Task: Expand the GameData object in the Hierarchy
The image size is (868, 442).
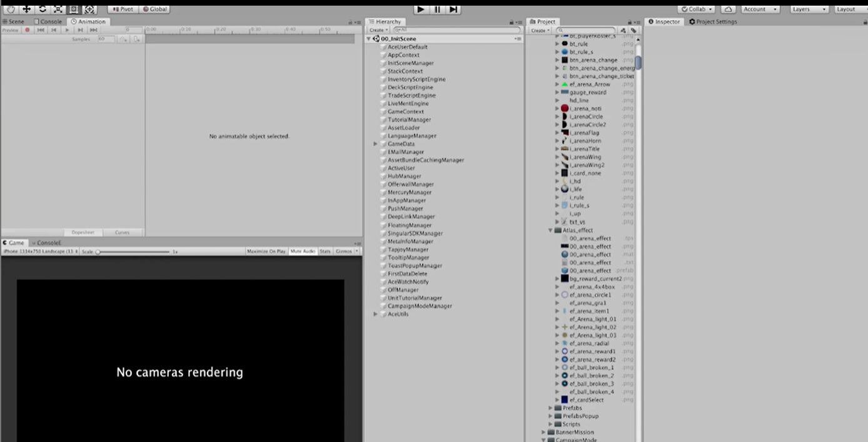Action: click(375, 143)
